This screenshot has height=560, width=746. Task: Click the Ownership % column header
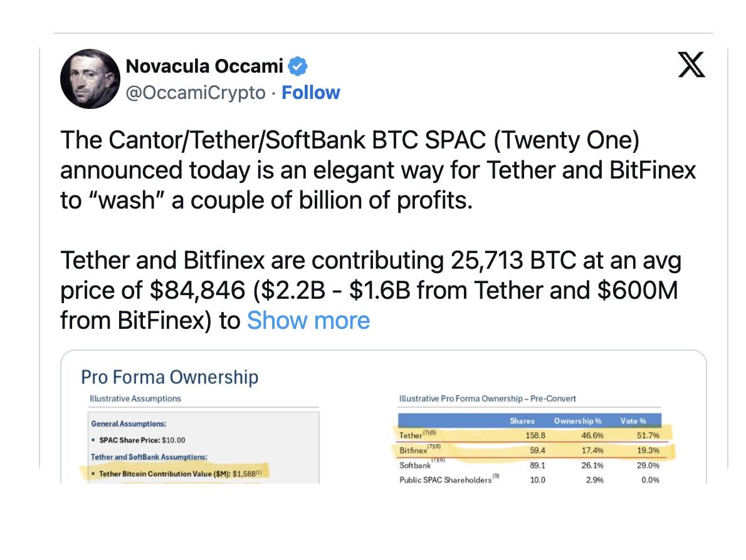577,421
